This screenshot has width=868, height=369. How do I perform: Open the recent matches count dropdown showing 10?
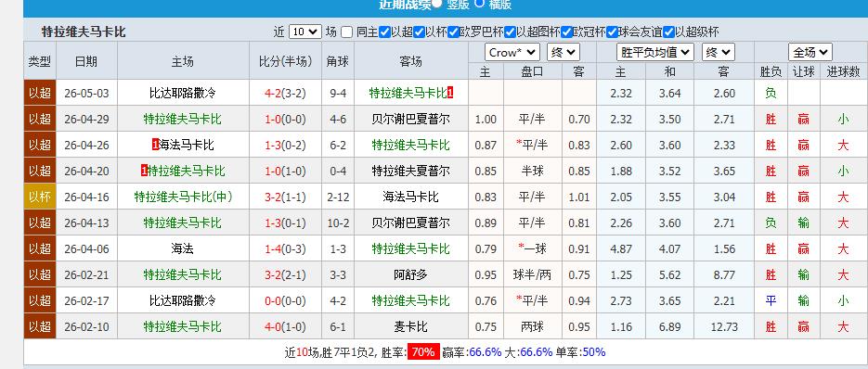pyautogui.click(x=305, y=32)
